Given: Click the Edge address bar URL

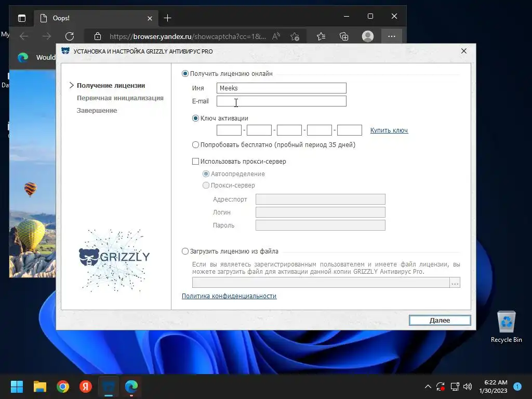Looking at the screenshot, I should pos(188,36).
